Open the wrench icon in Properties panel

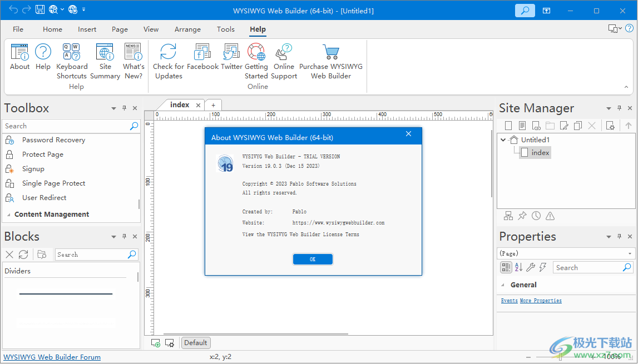pyautogui.click(x=531, y=267)
